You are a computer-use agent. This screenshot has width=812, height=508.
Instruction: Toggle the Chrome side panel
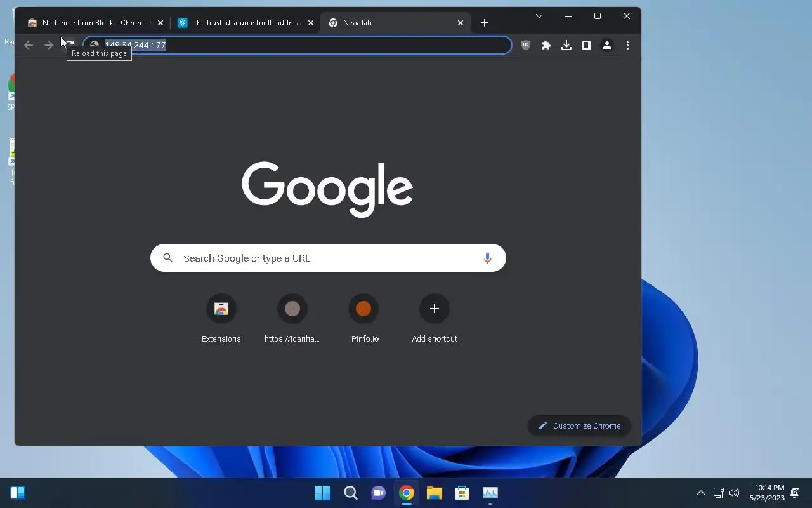coord(587,45)
